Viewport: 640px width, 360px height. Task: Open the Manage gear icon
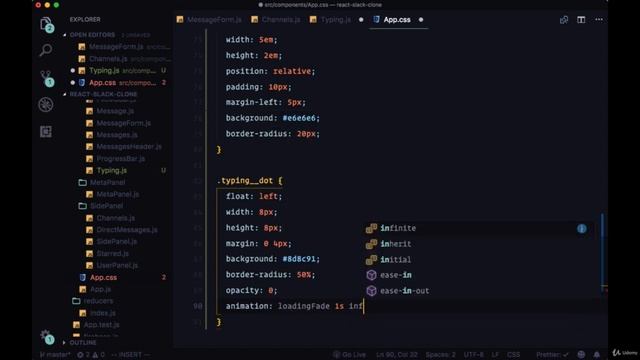tap(46, 336)
